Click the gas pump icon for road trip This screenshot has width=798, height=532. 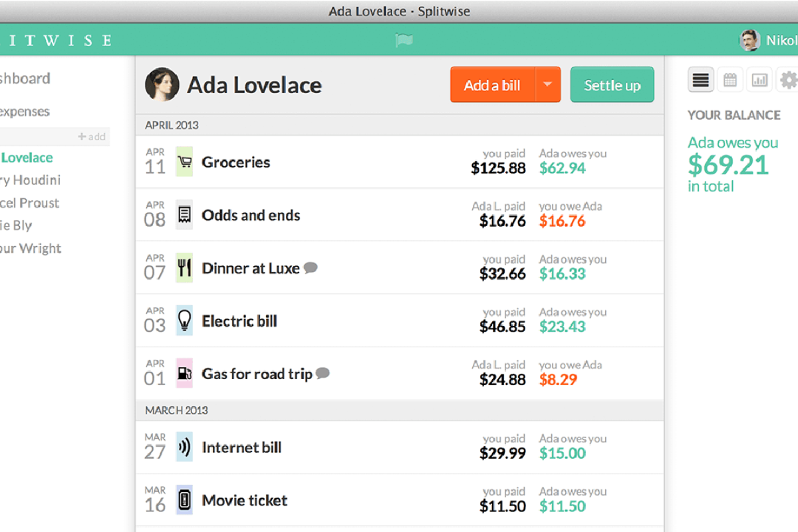pyautogui.click(x=184, y=374)
